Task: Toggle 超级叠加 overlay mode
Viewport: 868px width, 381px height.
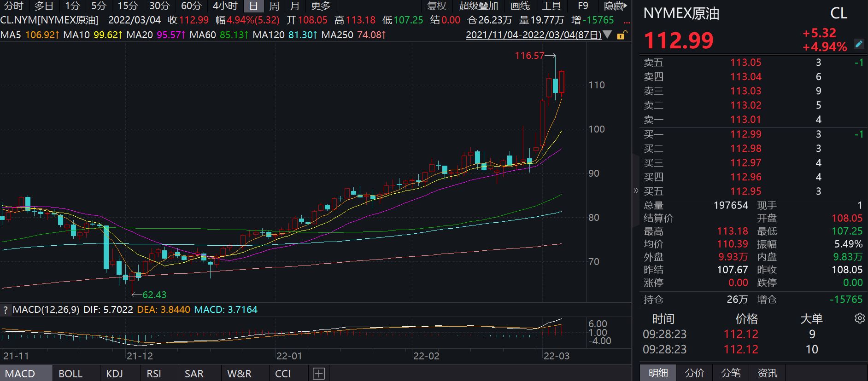Action: 479,6
